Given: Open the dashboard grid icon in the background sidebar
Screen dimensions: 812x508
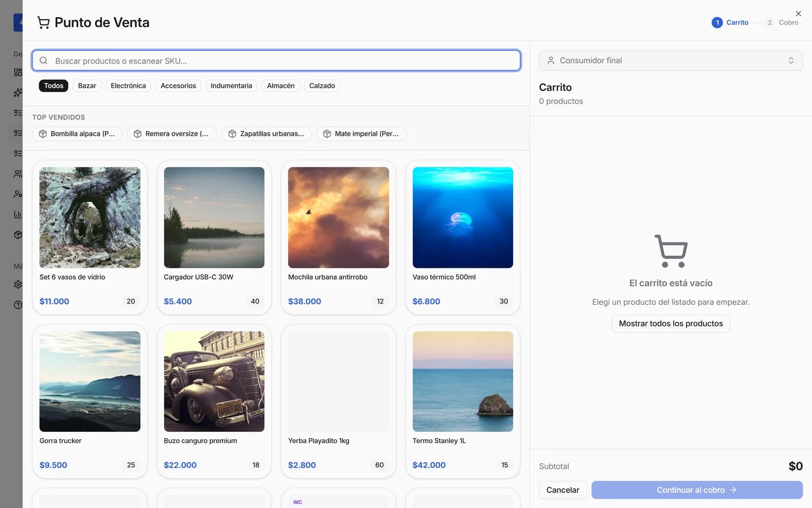Looking at the screenshot, I should pyautogui.click(x=18, y=72).
